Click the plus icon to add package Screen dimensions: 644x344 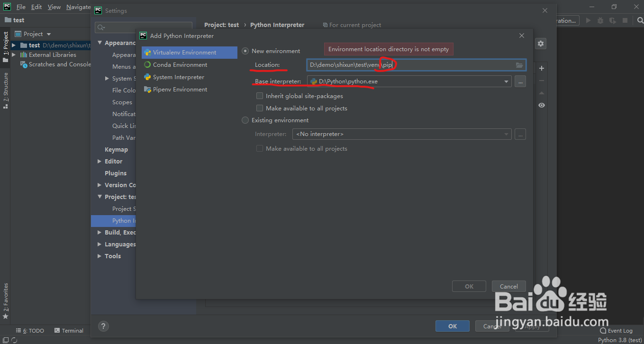(542, 68)
